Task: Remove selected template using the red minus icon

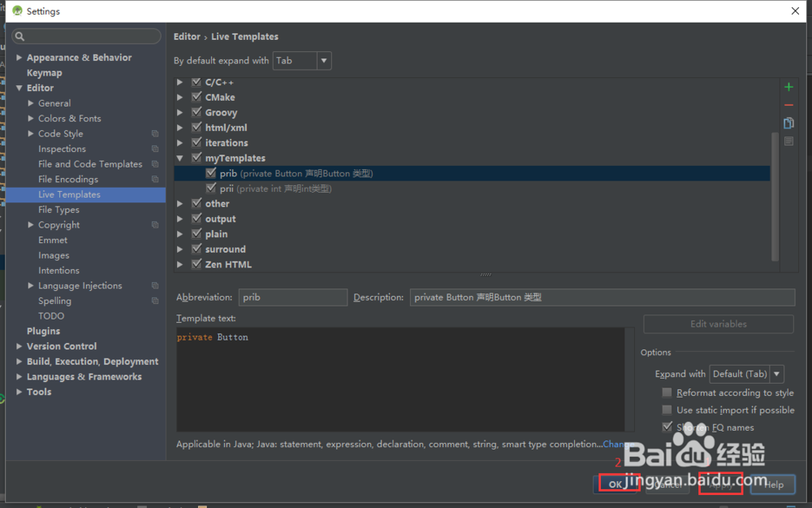Action: 788,103
